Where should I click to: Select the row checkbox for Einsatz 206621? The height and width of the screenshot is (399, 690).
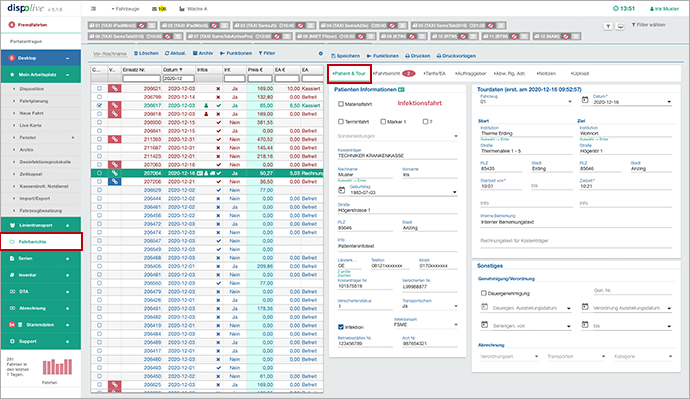pyautogui.click(x=99, y=88)
